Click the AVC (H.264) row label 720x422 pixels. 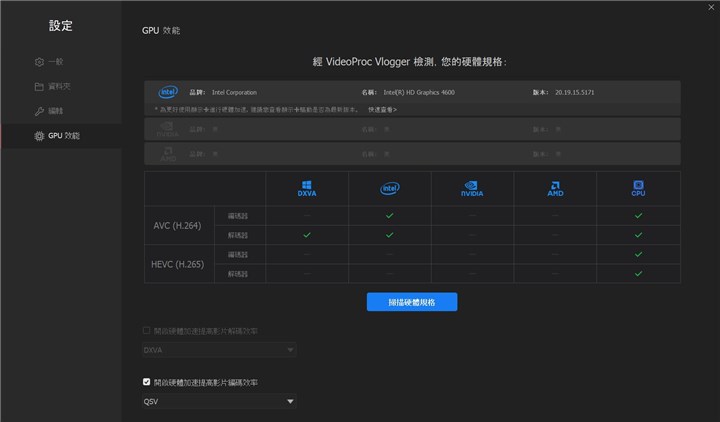[177, 225]
